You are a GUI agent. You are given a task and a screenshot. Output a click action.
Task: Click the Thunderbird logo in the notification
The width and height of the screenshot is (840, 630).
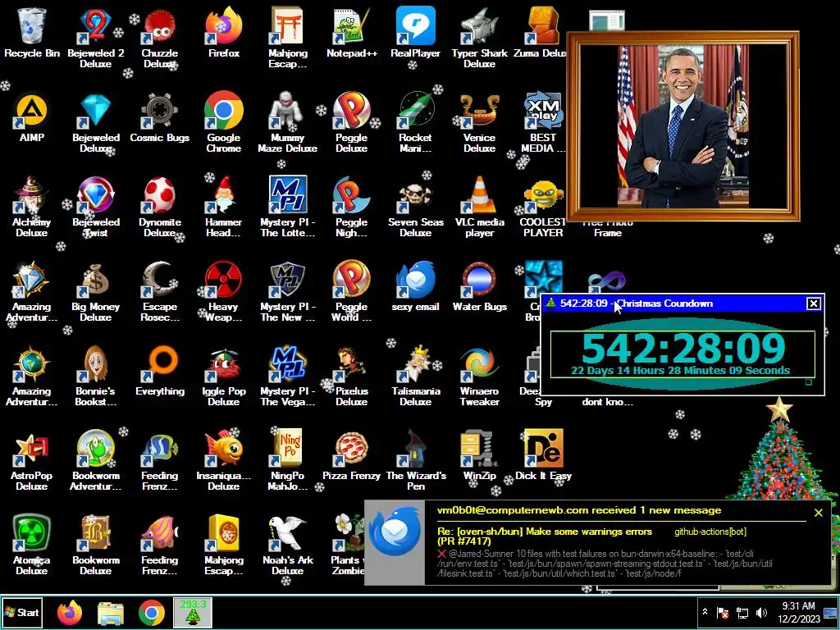click(x=395, y=531)
